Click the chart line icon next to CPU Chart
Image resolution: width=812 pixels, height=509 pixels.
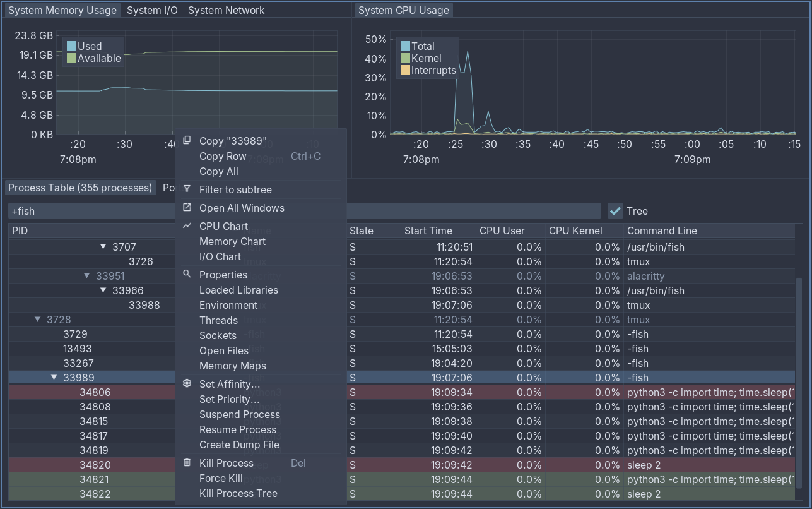pyautogui.click(x=187, y=225)
